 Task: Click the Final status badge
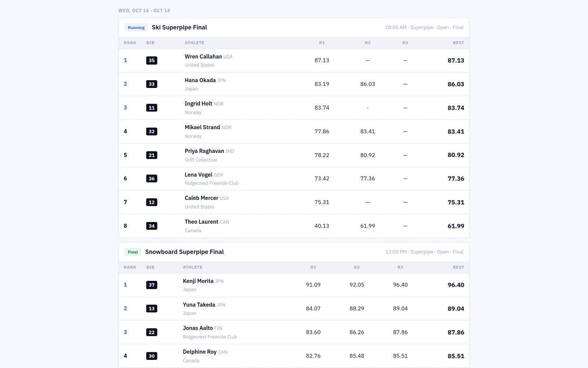point(133,252)
